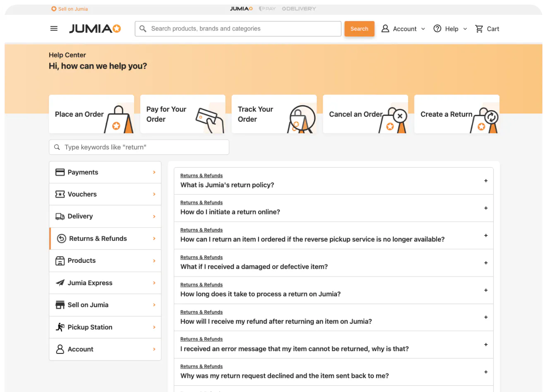Click the magnifier icon in keyword search box
Screen dimensions: 547x392
point(57,147)
